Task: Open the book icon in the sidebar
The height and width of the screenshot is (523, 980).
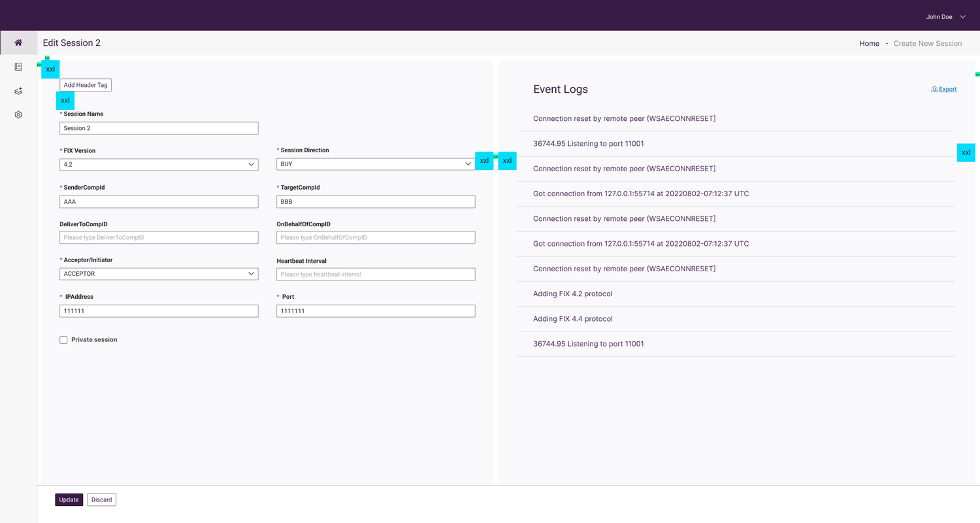Action: (x=18, y=67)
